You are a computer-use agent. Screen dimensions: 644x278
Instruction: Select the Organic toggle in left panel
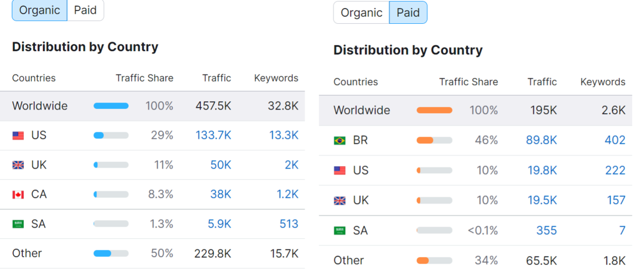tap(40, 11)
